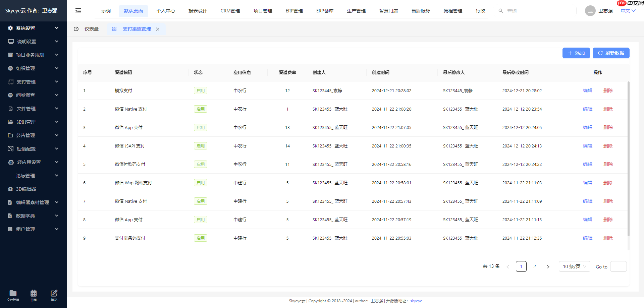Select the 支付渠道管理 tab
The image size is (644, 308).
136,29
